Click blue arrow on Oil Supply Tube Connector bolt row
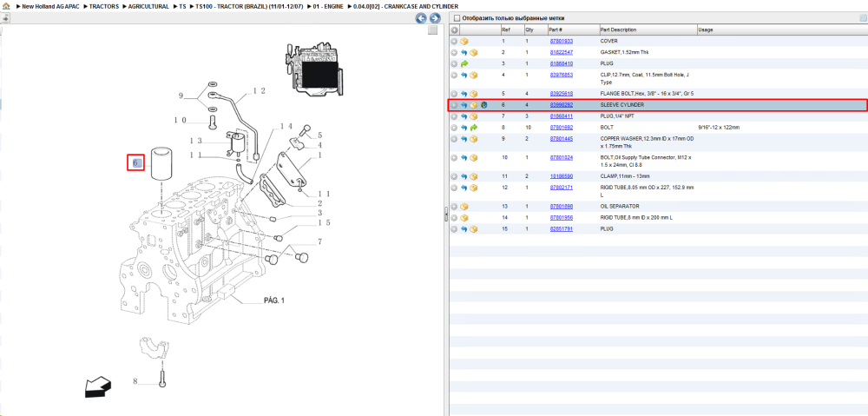The width and height of the screenshot is (868, 416). [x=464, y=157]
